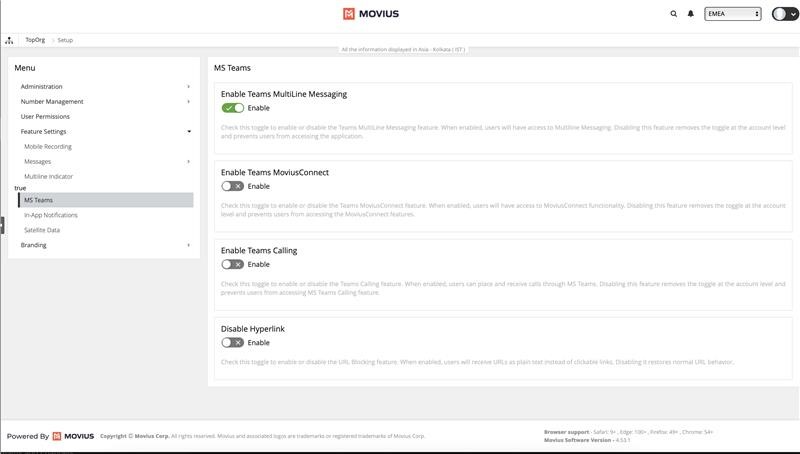Open Satellite Data settings

click(x=42, y=230)
